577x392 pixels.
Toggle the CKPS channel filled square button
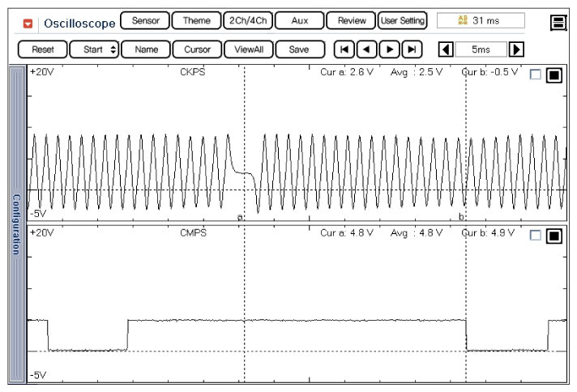[554, 75]
